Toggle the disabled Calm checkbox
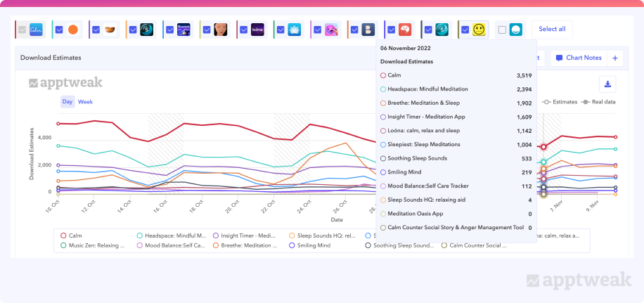The image size is (644, 303). pyautogui.click(x=22, y=30)
